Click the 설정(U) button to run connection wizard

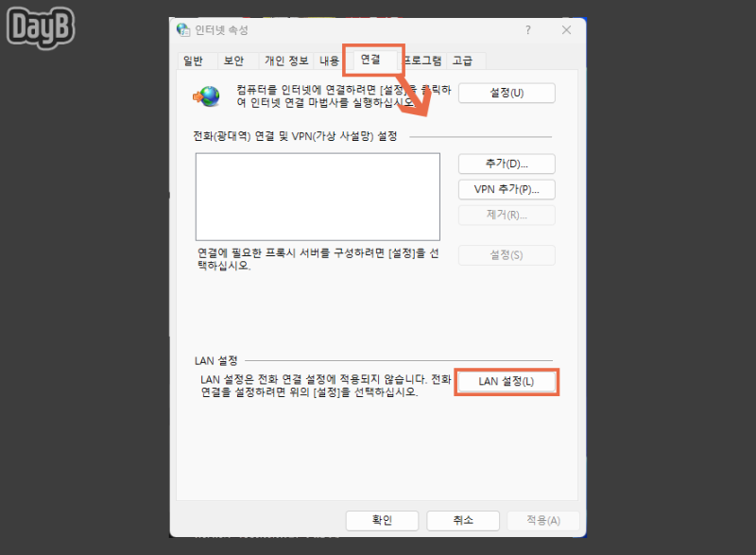(x=506, y=93)
